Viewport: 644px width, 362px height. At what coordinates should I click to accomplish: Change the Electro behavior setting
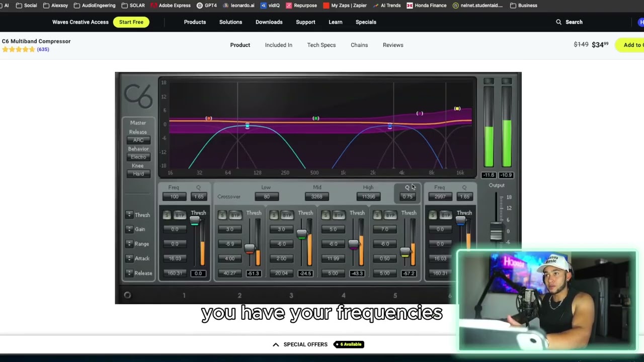(138, 157)
